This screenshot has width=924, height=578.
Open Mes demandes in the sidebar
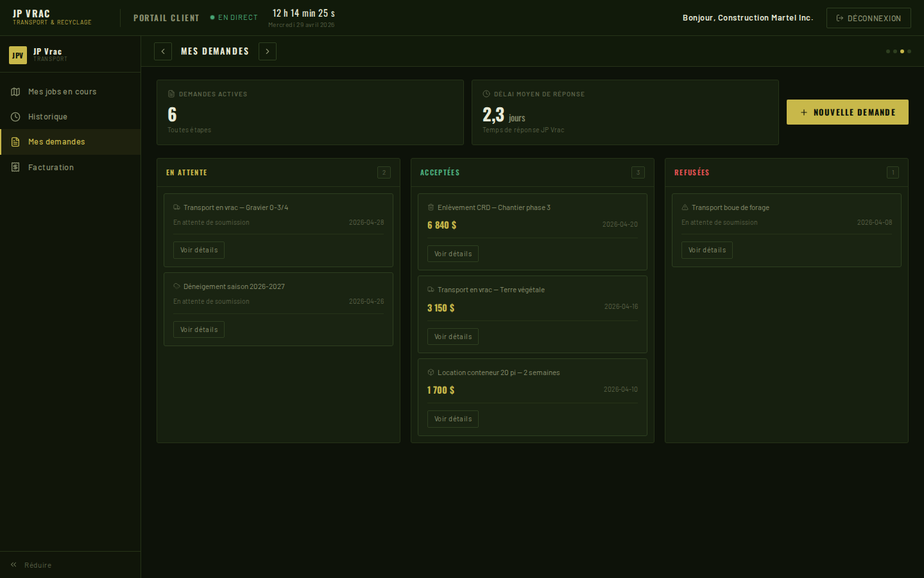coord(56,142)
